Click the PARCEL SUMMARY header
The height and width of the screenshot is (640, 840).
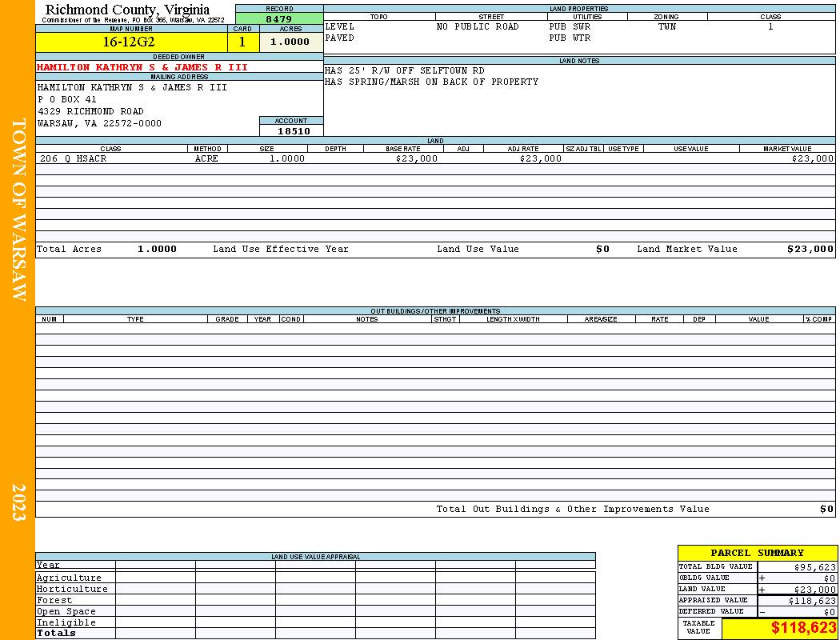[x=757, y=553]
